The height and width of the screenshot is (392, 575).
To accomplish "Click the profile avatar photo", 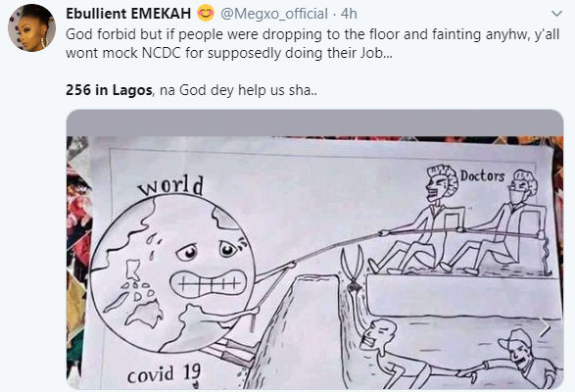I will 31,27.
